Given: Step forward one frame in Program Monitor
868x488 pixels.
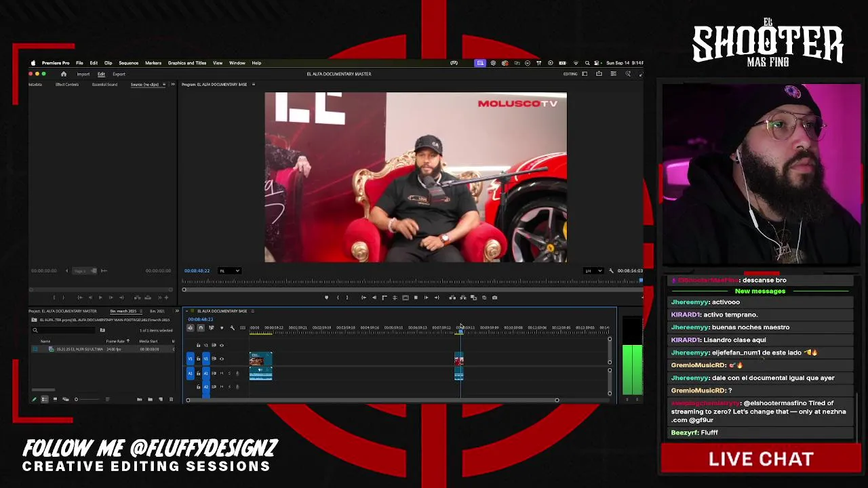Looking at the screenshot, I should tap(426, 298).
